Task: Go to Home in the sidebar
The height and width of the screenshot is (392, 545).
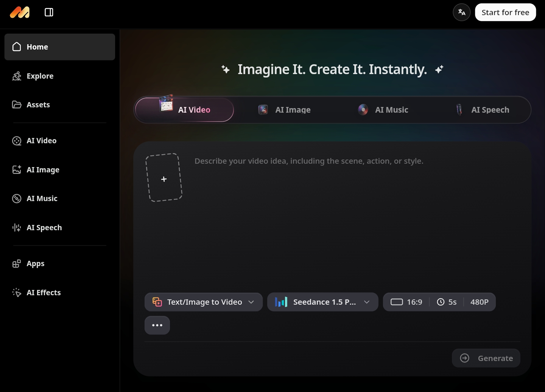Action: (x=60, y=47)
